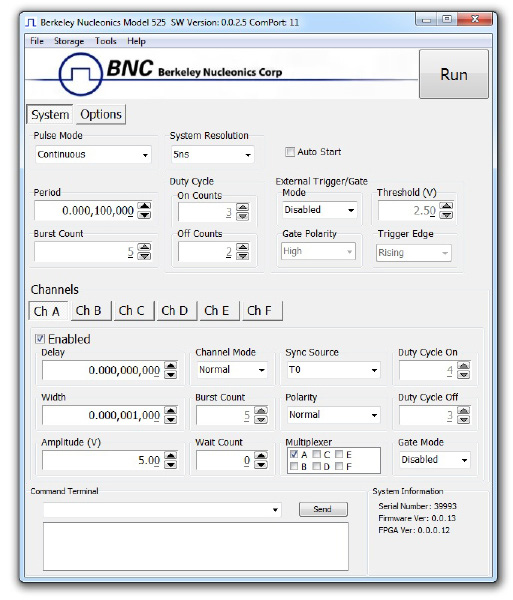Decrease channel Delay down arrow
513x600 pixels.
pos(171,375)
